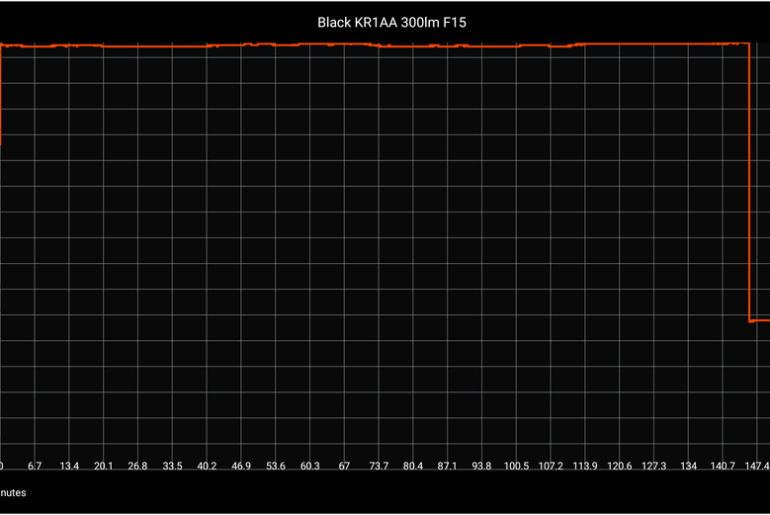The width and height of the screenshot is (770, 515).
Task: Click the 80.4 x-axis label
Action: (x=413, y=466)
